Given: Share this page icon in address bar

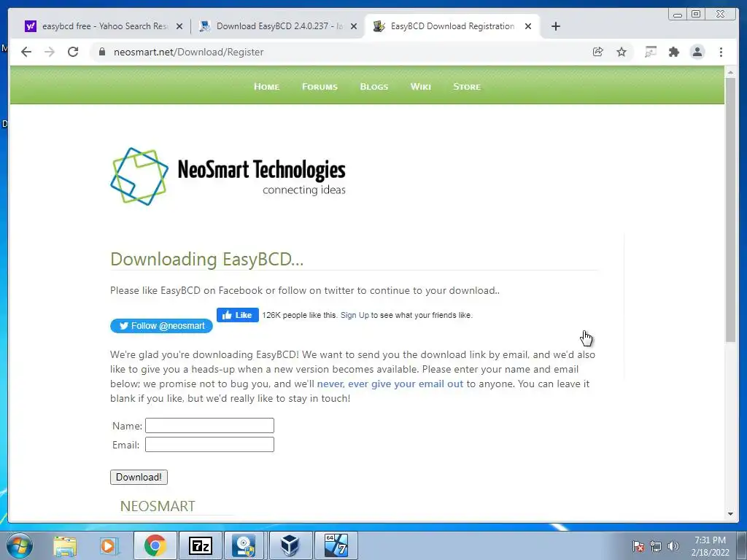Looking at the screenshot, I should [598, 52].
